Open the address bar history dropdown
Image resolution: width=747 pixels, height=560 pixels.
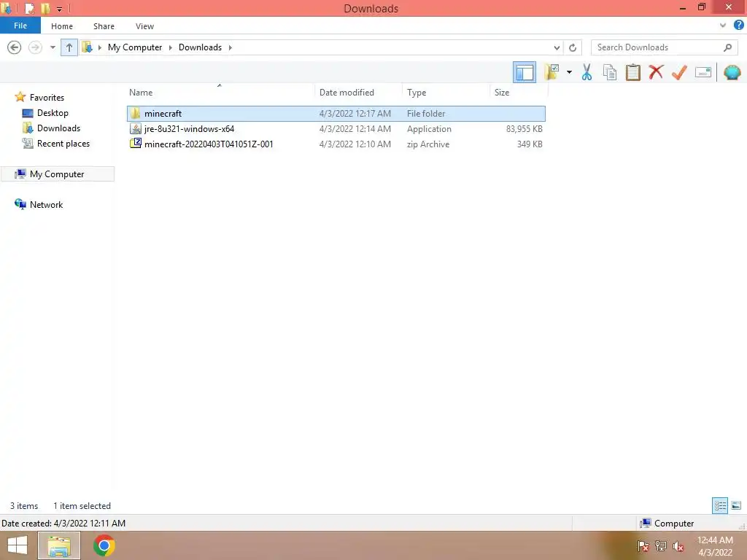click(557, 47)
